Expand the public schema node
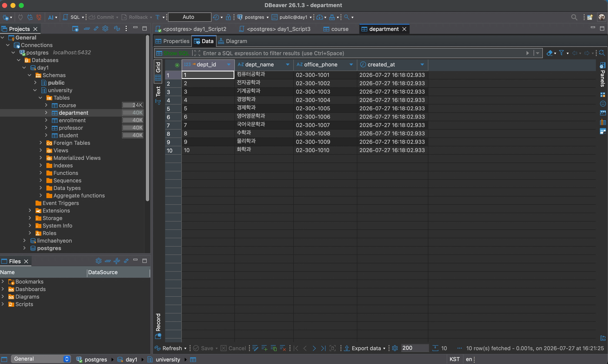The width and height of the screenshot is (608, 364). coord(35,83)
